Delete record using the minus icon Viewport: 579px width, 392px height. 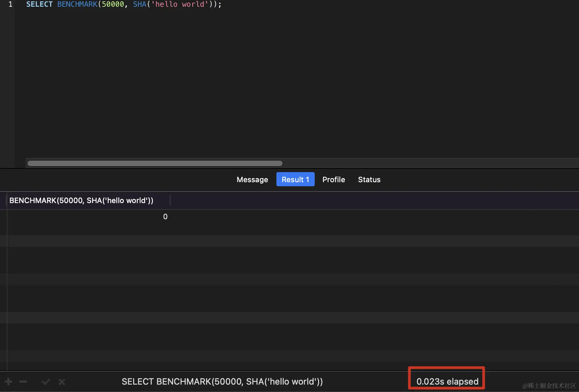coord(23,382)
